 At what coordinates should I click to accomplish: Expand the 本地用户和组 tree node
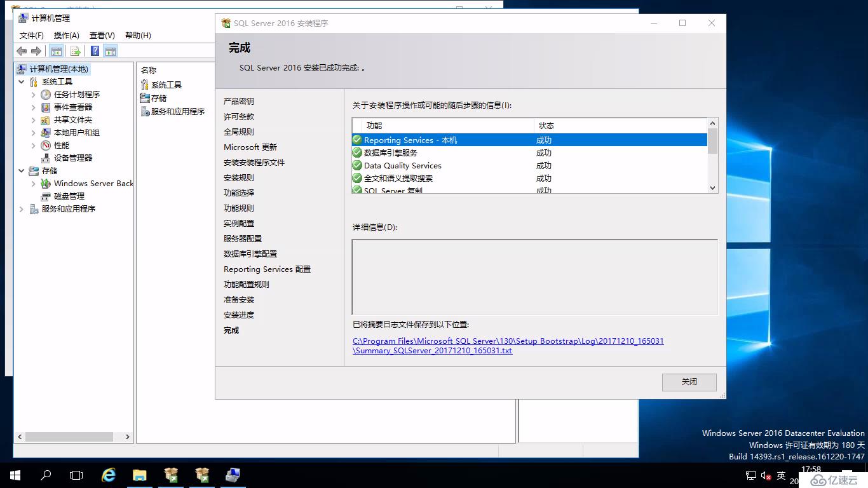pos(34,132)
